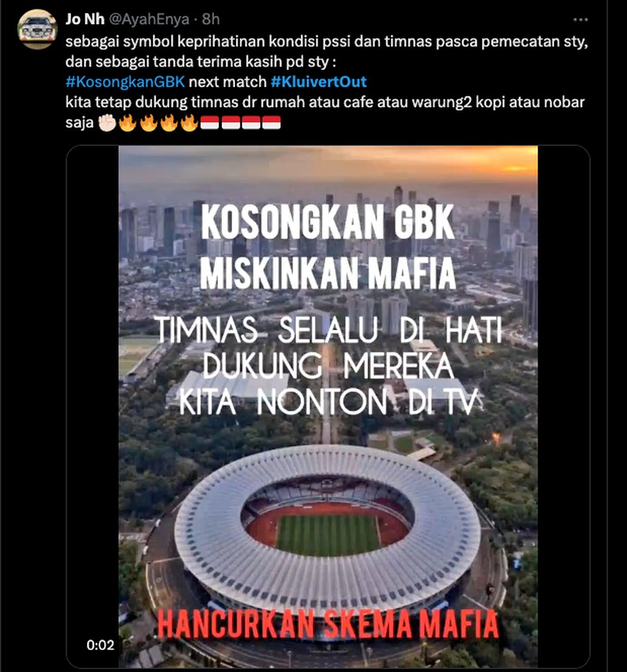
Task: Open the tweet permalink via 8h timestamp
Action: [x=211, y=20]
